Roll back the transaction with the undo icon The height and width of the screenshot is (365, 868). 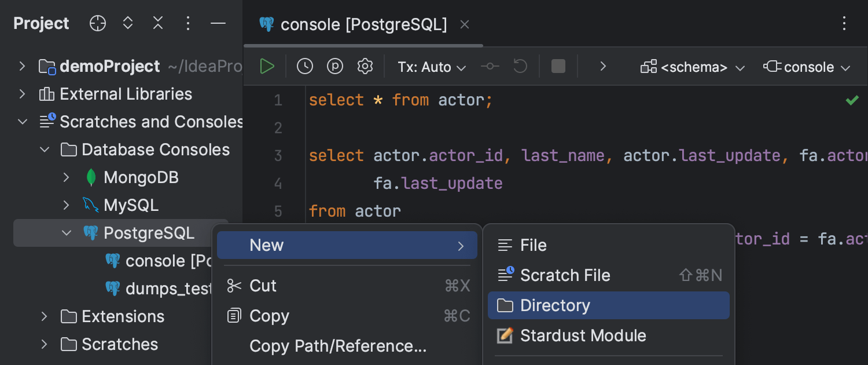519,65
